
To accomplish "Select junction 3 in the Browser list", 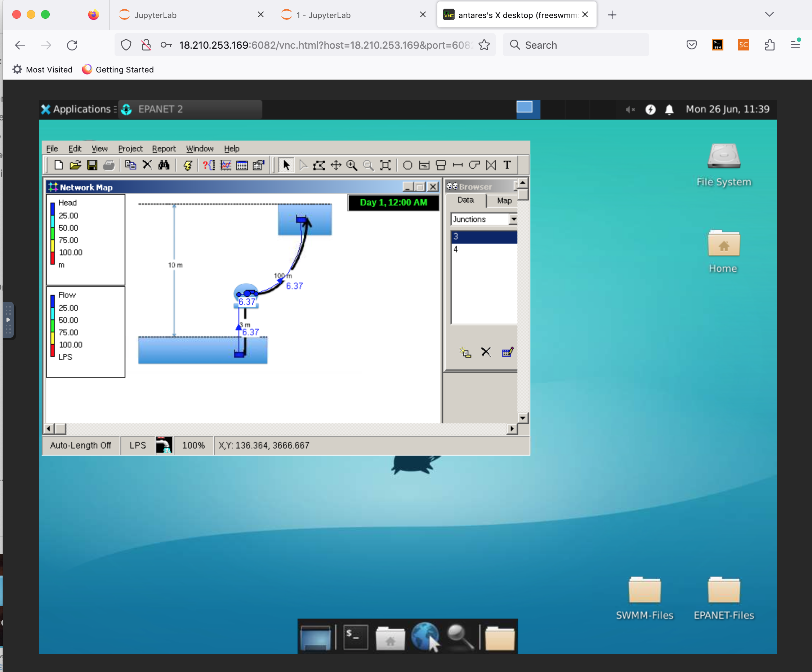I will pyautogui.click(x=484, y=236).
